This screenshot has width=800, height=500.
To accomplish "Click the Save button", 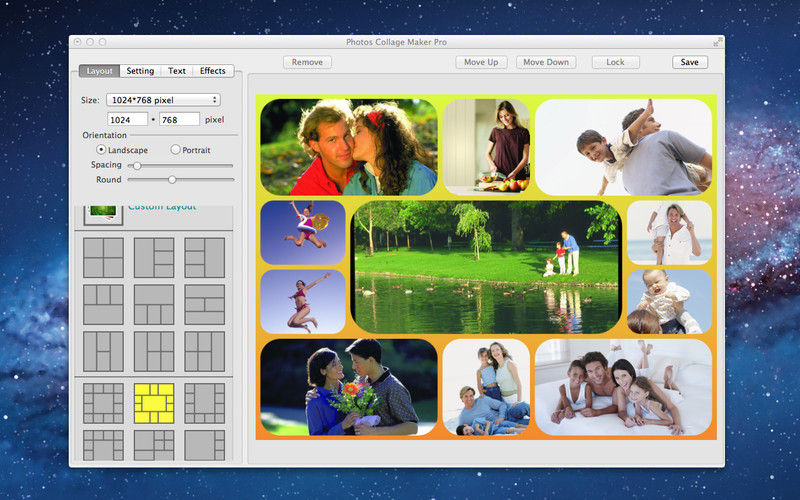I will pos(689,62).
